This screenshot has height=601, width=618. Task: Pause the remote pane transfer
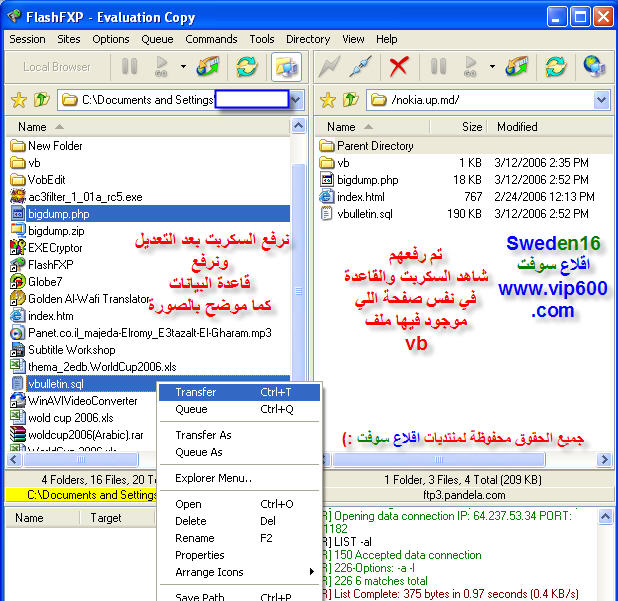click(438, 67)
